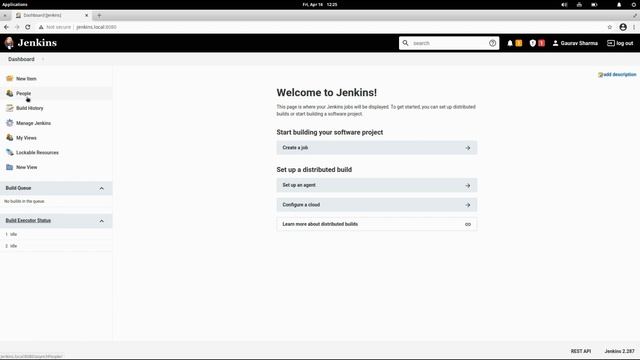Click the distributed builds external link icon
Screen dimensions: 640x360
coord(468,224)
